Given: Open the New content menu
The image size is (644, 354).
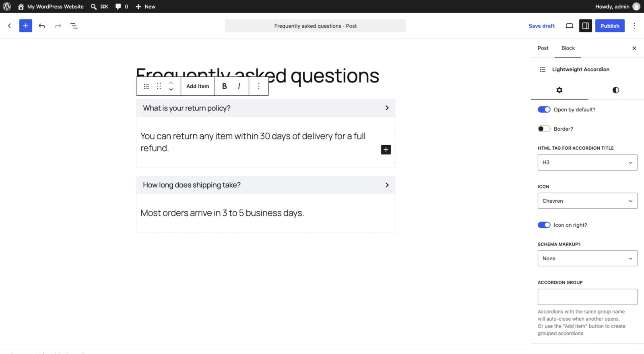Looking at the screenshot, I should 145,6.
